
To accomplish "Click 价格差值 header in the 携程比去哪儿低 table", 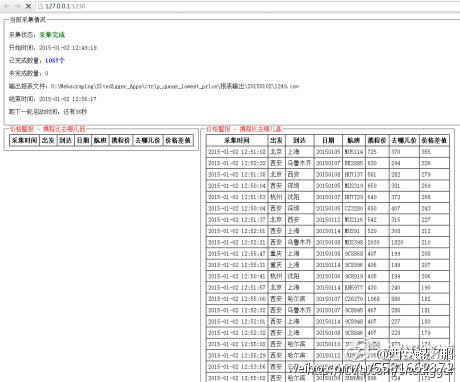I will coord(178,140).
